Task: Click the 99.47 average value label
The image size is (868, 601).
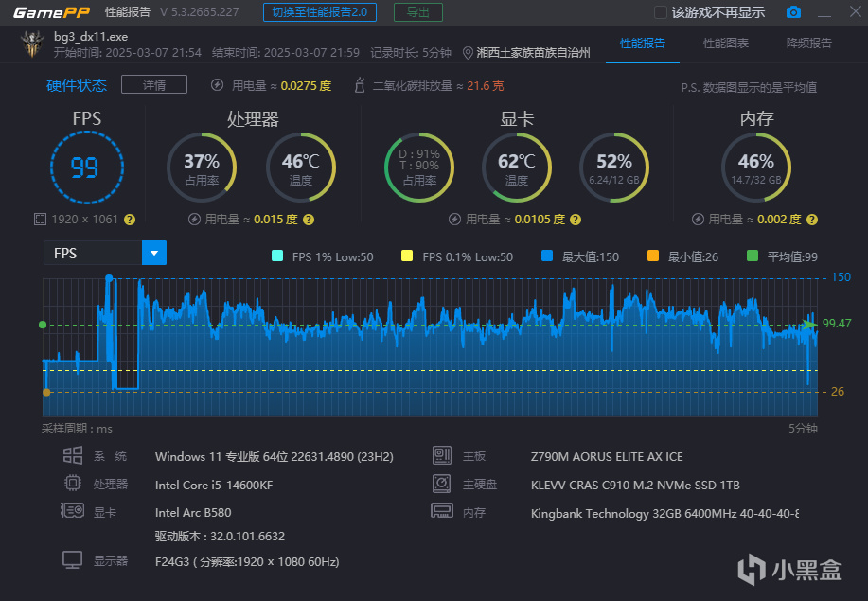Action: pos(837,323)
